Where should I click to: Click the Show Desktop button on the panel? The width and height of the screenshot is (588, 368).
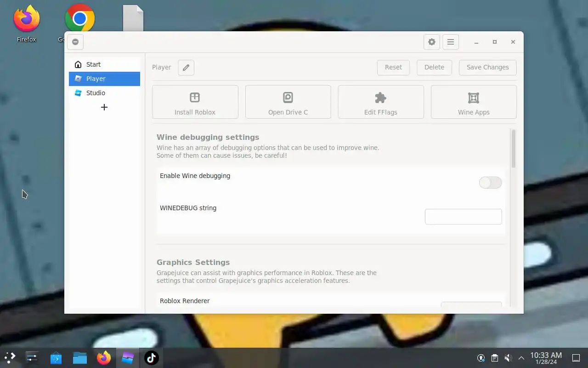click(x=576, y=358)
